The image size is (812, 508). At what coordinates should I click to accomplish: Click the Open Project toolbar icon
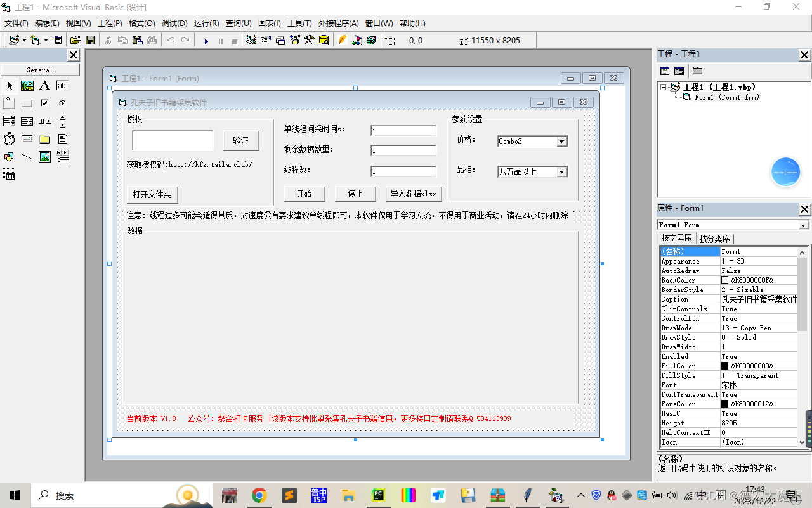point(75,40)
